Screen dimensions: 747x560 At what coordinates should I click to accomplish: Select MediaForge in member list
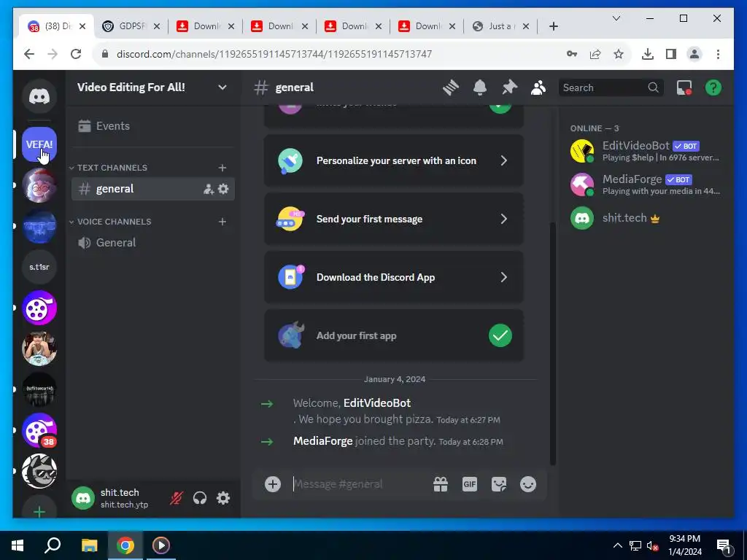[x=646, y=184]
